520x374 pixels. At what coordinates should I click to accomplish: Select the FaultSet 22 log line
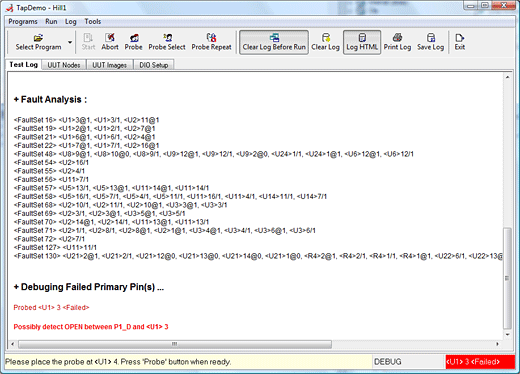click(x=86, y=145)
